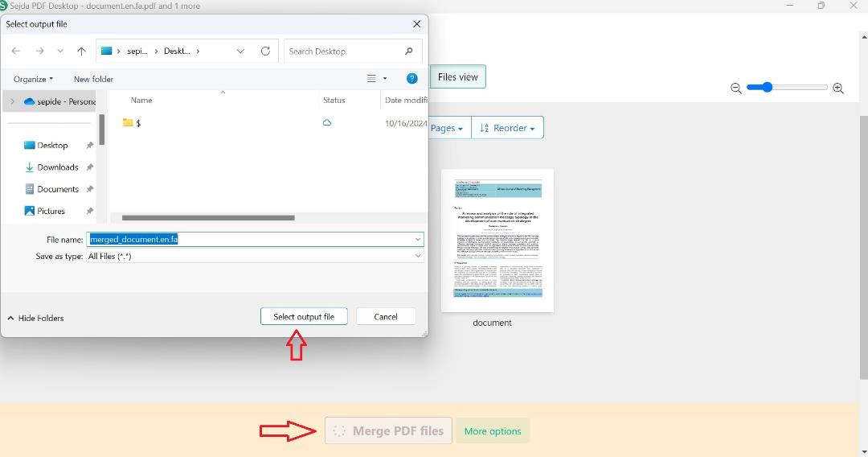Select sepide - Personal in navigation pane
This screenshot has height=457, width=868.
59,101
